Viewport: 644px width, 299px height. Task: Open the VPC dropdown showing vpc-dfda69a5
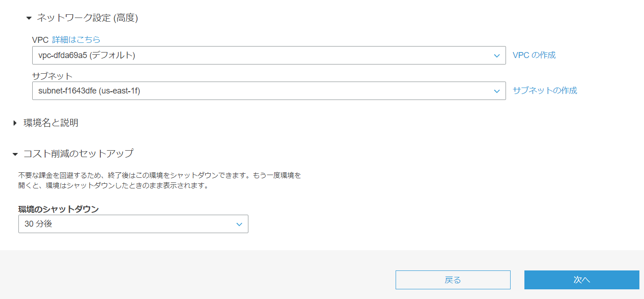262,55
